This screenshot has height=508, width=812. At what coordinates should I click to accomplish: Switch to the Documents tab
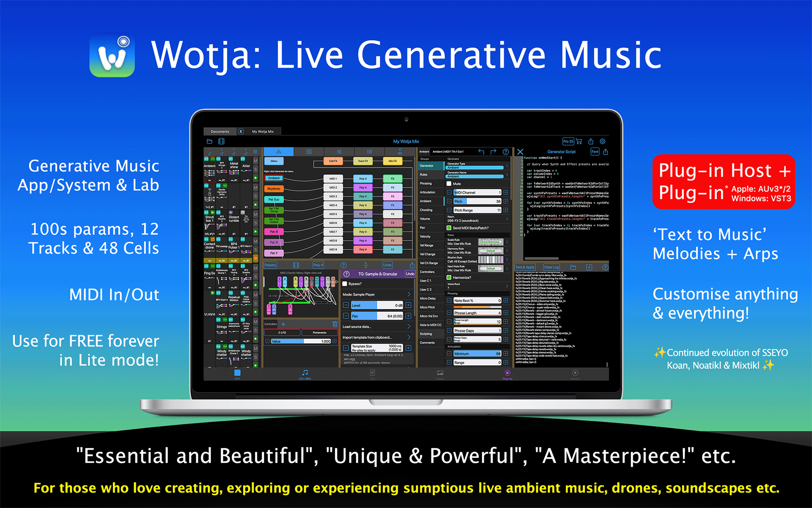(x=220, y=132)
